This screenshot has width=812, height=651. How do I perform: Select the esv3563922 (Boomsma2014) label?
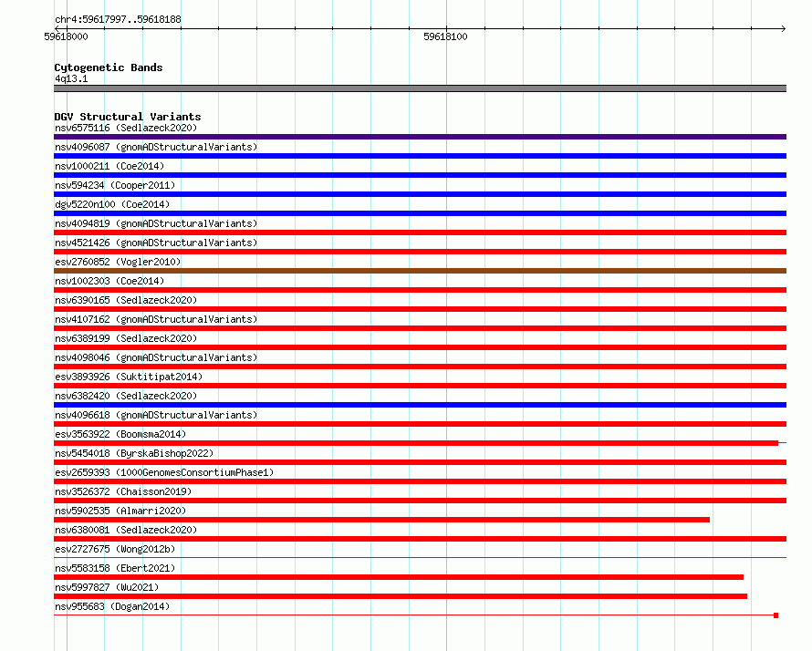(120, 434)
